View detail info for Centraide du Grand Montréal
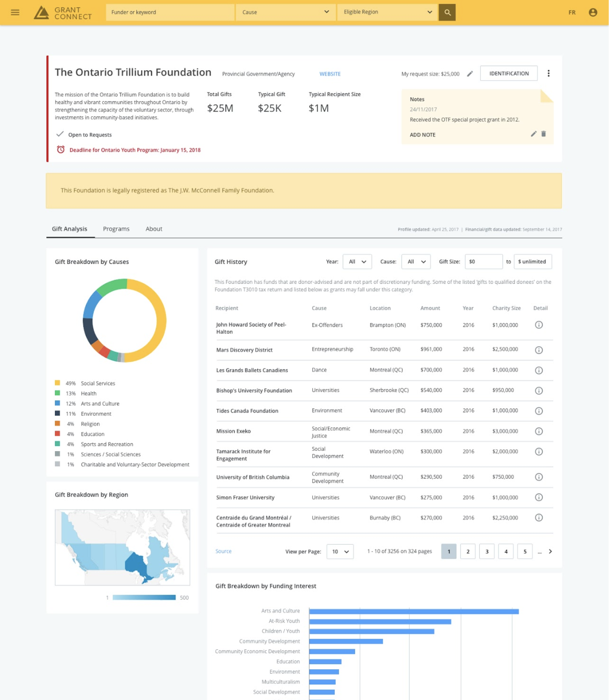The image size is (609, 700). click(x=539, y=517)
